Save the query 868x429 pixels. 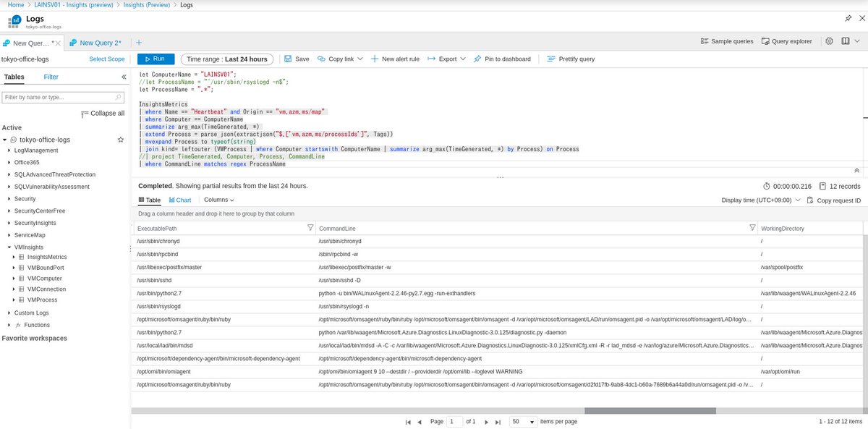(x=297, y=59)
